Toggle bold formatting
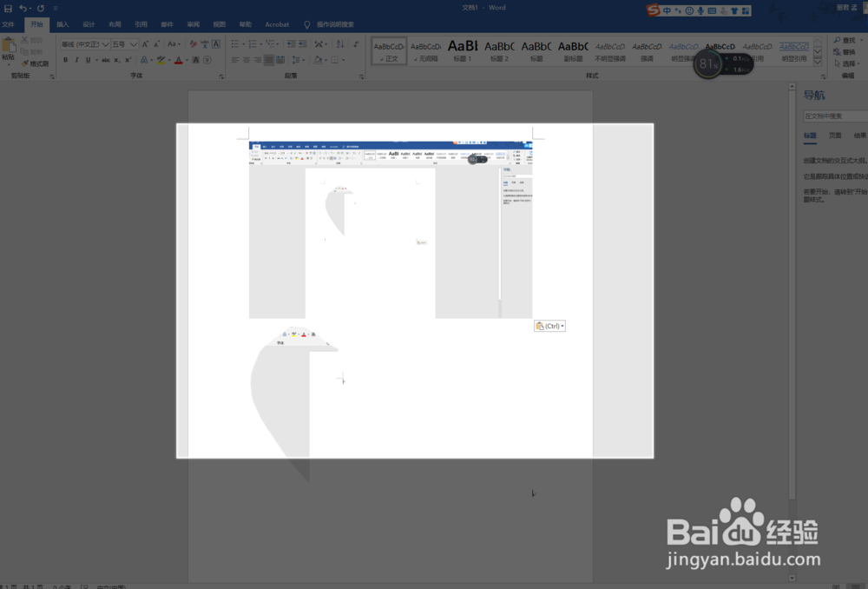Viewport: 868px width, 589px height. point(65,60)
